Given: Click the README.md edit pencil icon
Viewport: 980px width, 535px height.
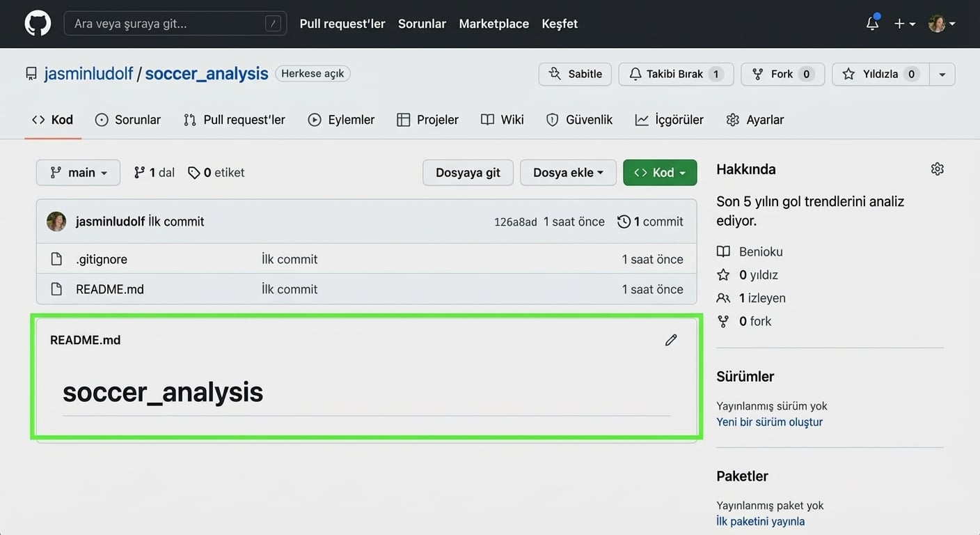Looking at the screenshot, I should coord(671,340).
